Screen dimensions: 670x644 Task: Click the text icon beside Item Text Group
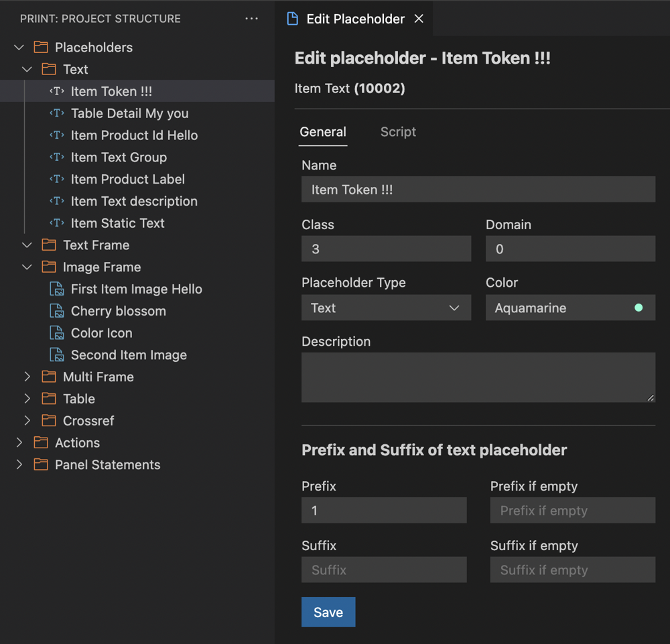point(57,157)
